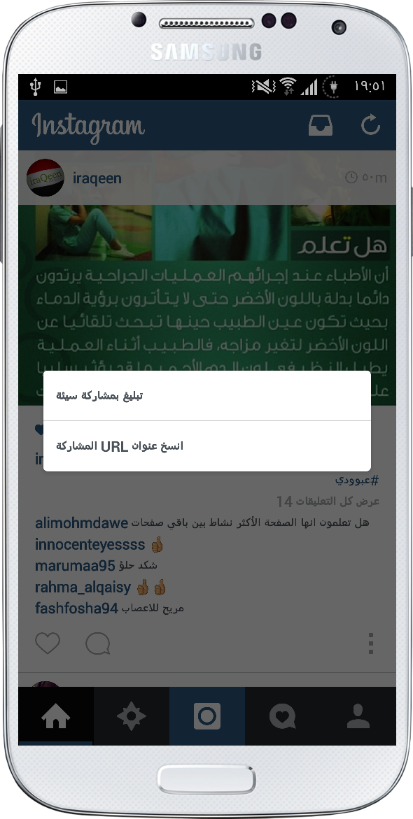Open alimohmdawe commenter profile
413x819 pixels.
pyautogui.click(x=81, y=523)
